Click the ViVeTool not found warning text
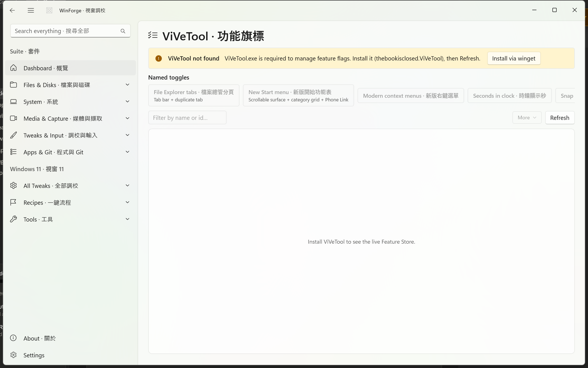This screenshot has height=368, width=588. [x=194, y=58]
